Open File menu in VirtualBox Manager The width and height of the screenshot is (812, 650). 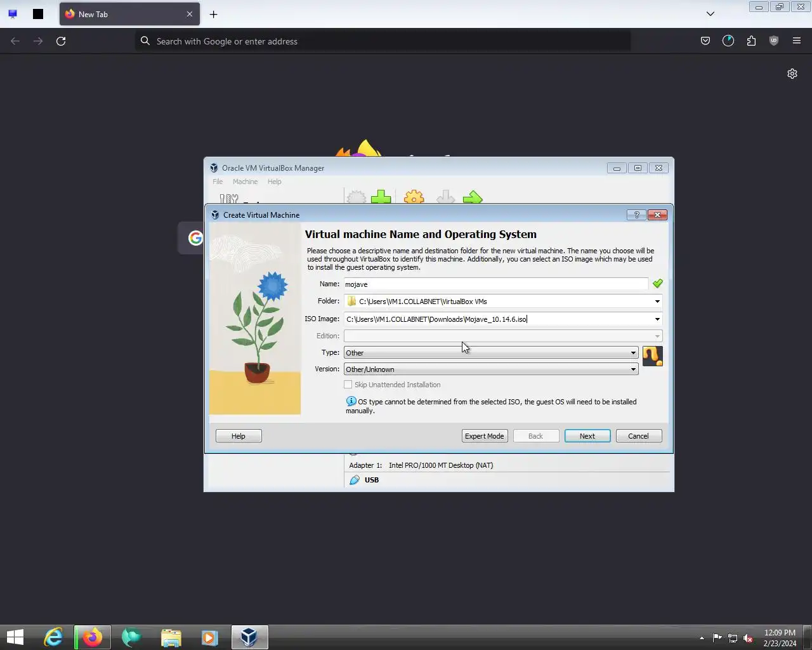(218, 182)
